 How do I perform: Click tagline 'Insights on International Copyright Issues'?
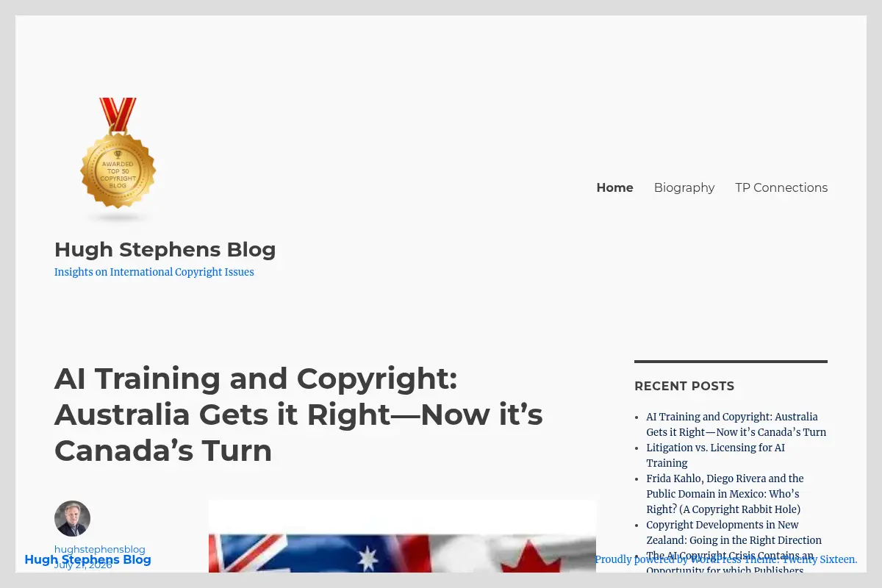point(154,272)
